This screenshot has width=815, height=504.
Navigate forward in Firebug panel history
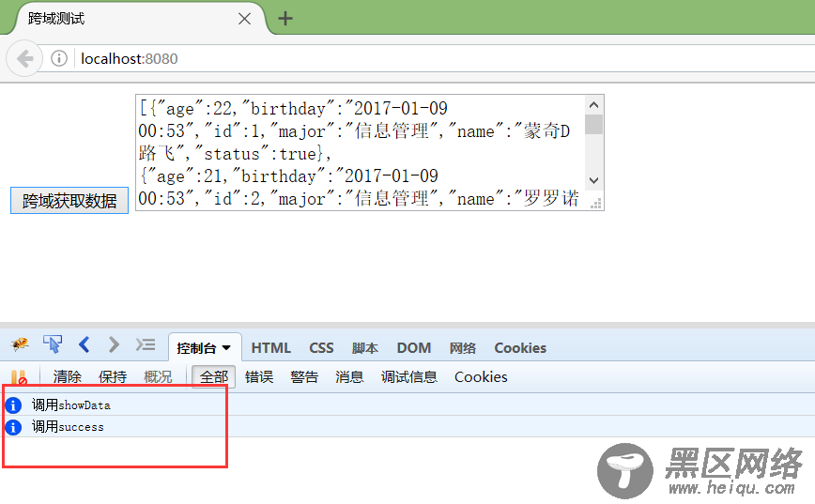point(114,344)
